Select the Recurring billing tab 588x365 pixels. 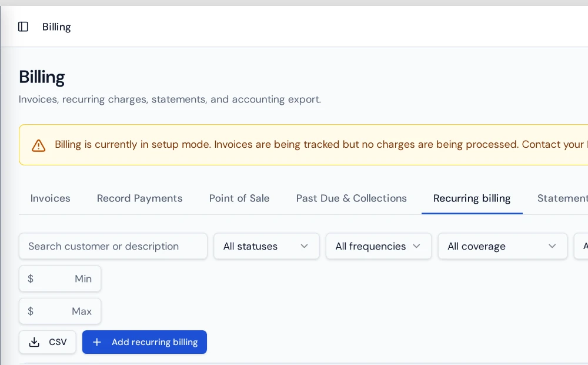472,198
